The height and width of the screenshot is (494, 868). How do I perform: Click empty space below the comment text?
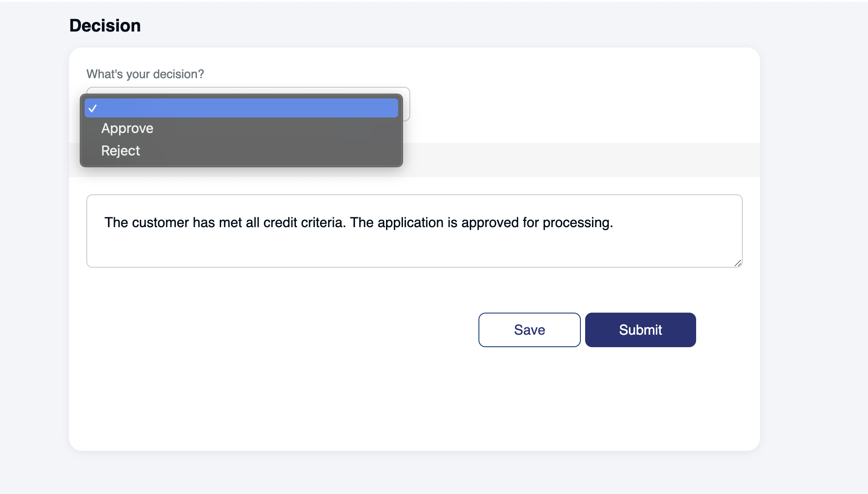(x=389, y=250)
